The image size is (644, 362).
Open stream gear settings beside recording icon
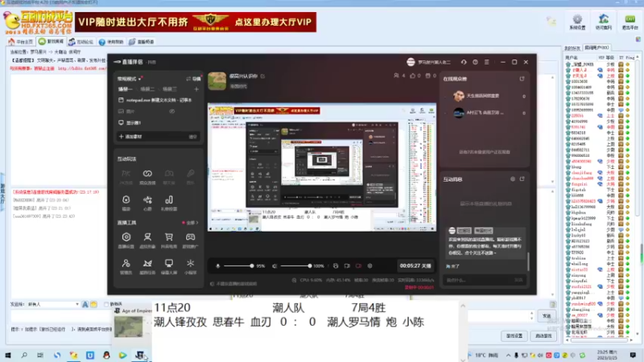coord(369,266)
